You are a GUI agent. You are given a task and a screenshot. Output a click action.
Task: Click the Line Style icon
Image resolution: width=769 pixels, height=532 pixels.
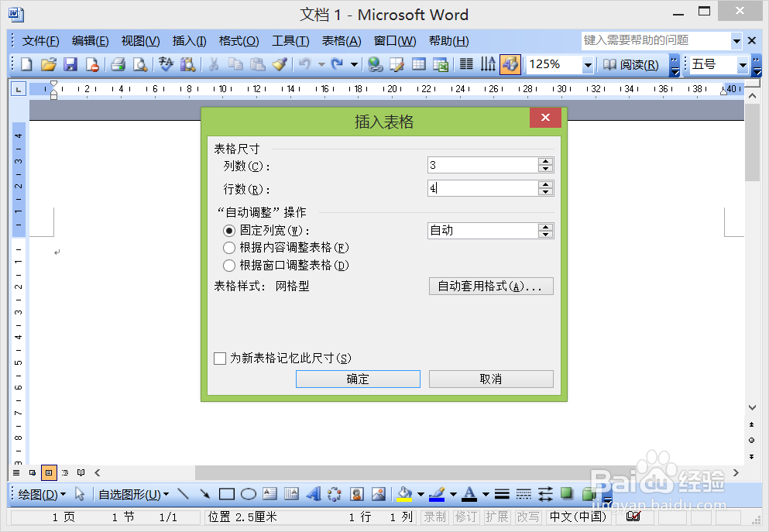click(x=502, y=494)
